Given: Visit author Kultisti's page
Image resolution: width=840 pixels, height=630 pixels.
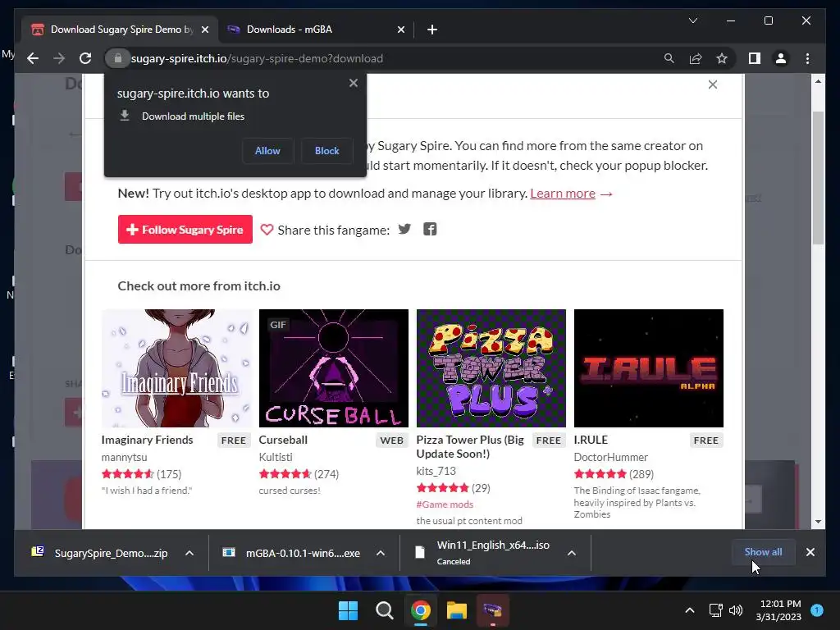Looking at the screenshot, I should (x=276, y=457).
